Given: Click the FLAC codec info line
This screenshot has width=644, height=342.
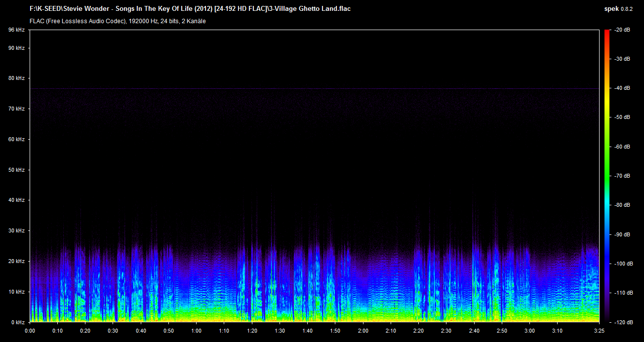Looking at the screenshot, I should tap(118, 21).
